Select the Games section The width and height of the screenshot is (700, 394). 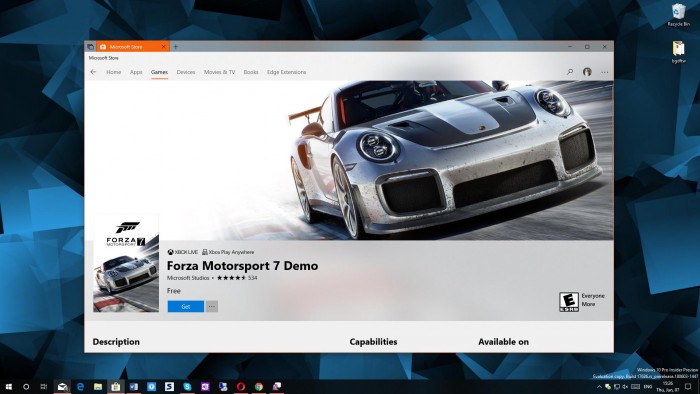159,72
